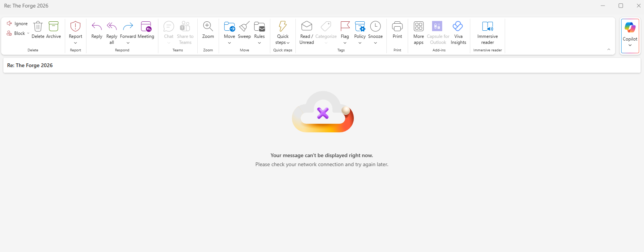This screenshot has height=252, width=644.
Task: Click the subject line Re: The Forge 2026
Action: [x=30, y=65]
